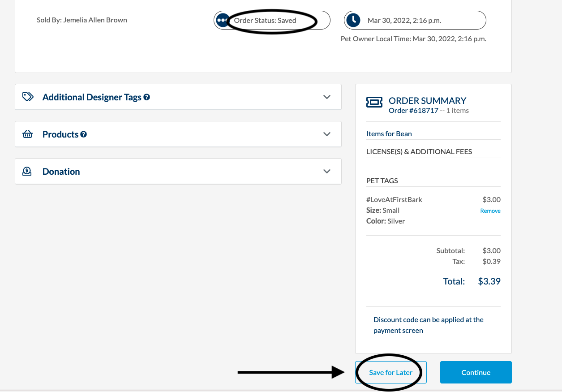Open the Products section heading
Image resolution: width=562 pixels, height=392 pixels.
60,134
